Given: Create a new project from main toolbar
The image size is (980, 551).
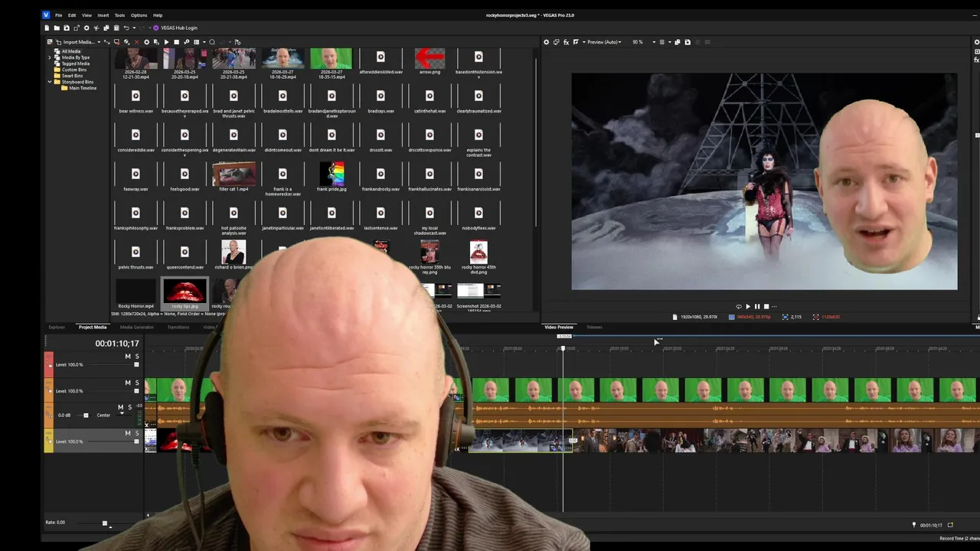Looking at the screenshot, I should (x=47, y=28).
